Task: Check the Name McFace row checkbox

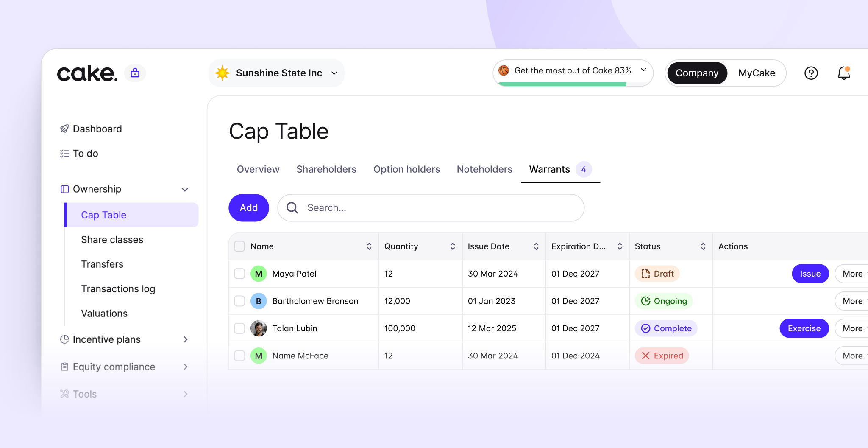Action: click(239, 356)
